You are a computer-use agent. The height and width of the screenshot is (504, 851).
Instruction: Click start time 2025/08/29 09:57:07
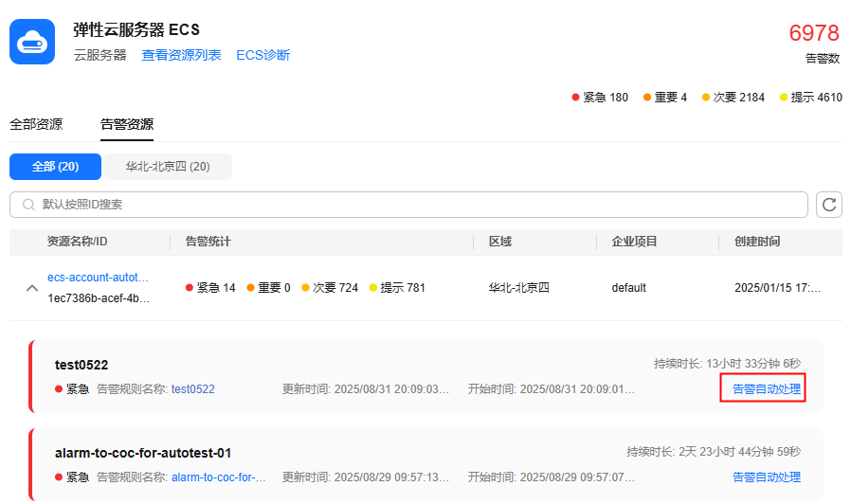(x=552, y=477)
